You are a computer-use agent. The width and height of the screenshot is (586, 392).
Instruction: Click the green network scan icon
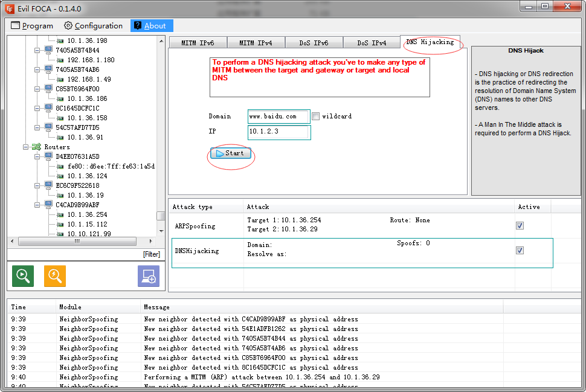pos(23,276)
